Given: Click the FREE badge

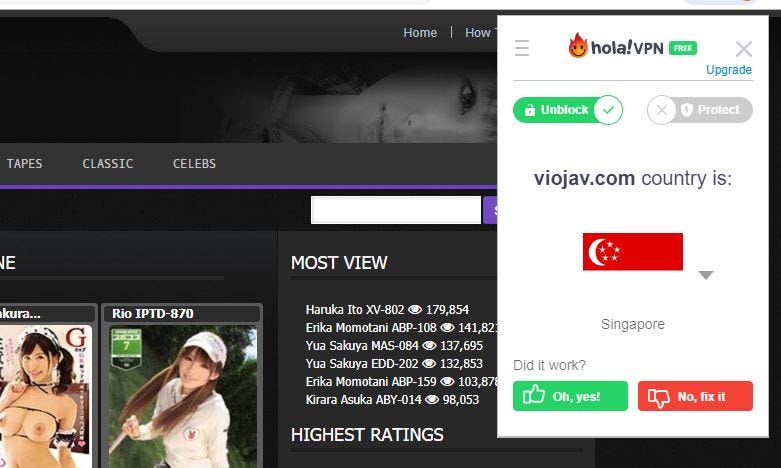Looking at the screenshot, I should 683,48.
